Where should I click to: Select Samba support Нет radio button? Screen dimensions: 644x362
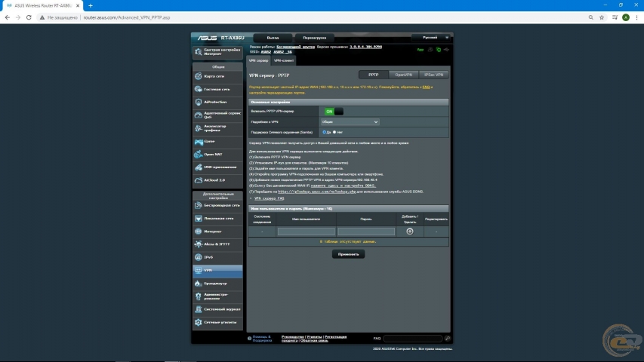[x=334, y=132]
